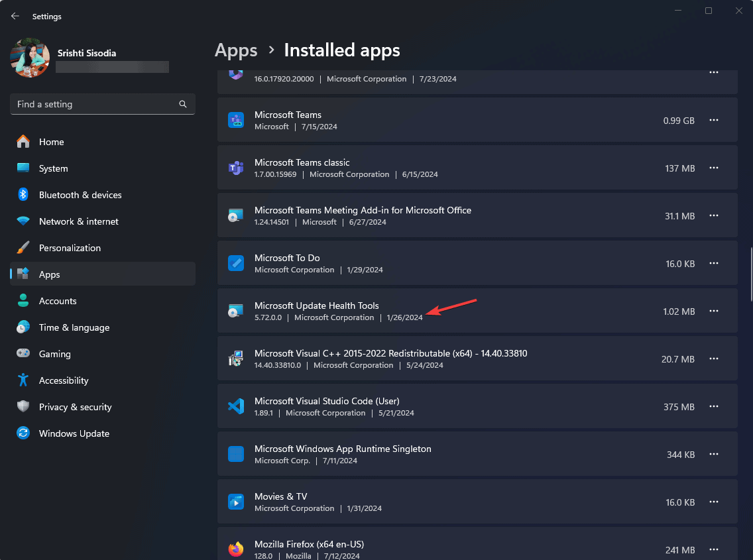The image size is (753, 560).
Task: Click the Bluetooth icon in sidebar
Action: point(23,194)
